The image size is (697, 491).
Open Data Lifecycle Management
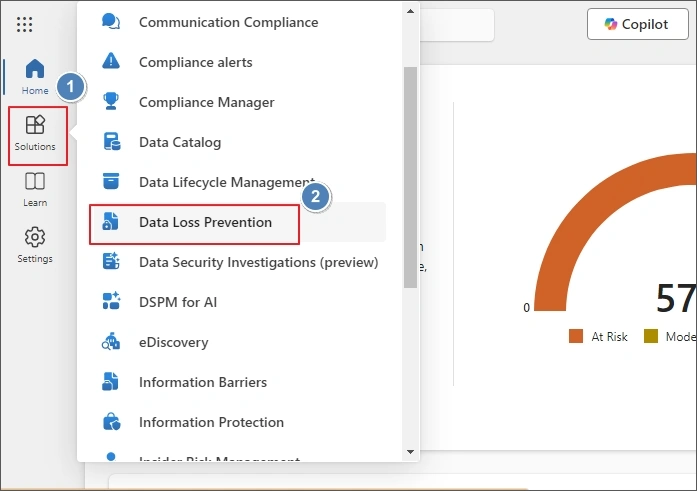[x=227, y=182]
